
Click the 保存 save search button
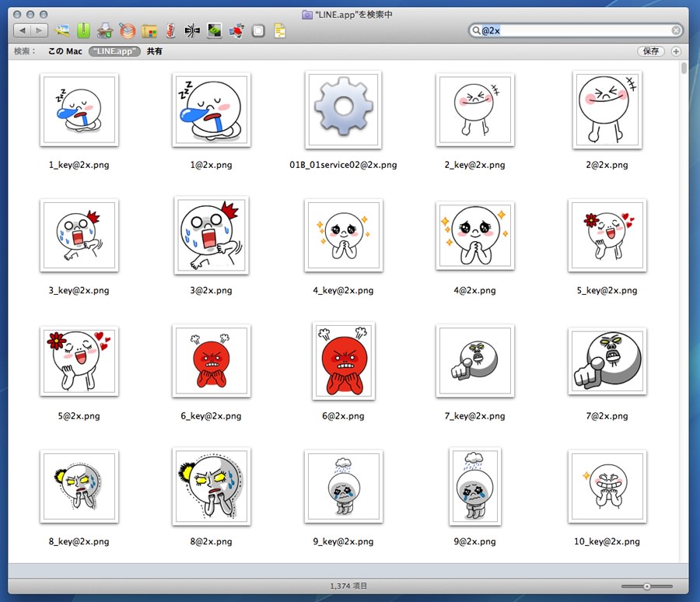coord(651,51)
